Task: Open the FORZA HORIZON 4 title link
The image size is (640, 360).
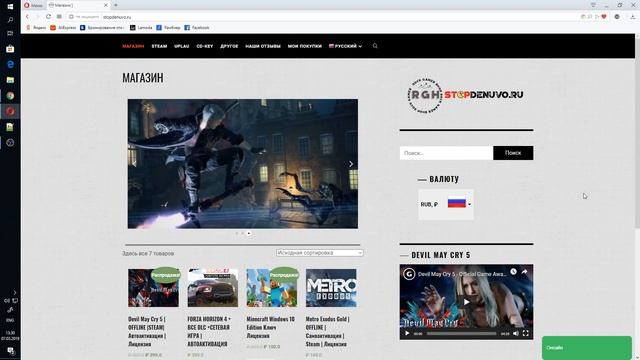Action: coord(209,331)
